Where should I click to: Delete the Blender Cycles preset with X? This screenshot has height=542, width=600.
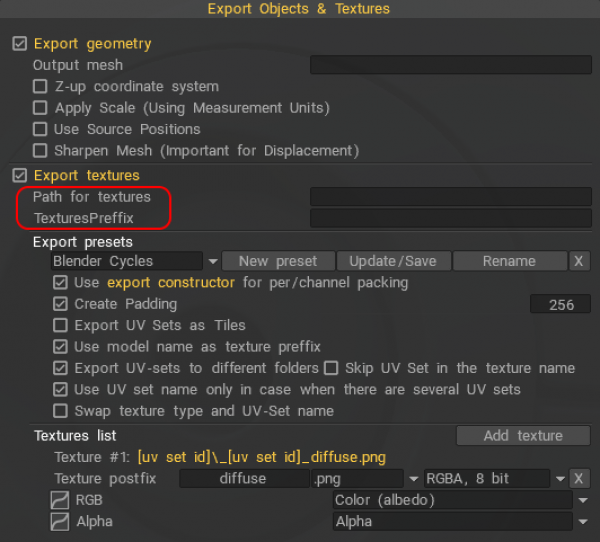[x=579, y=261]
